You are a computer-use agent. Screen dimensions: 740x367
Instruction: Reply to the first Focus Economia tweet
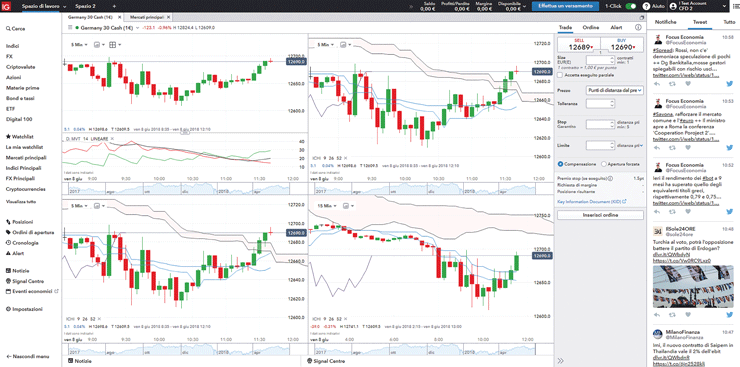(656, 83)
